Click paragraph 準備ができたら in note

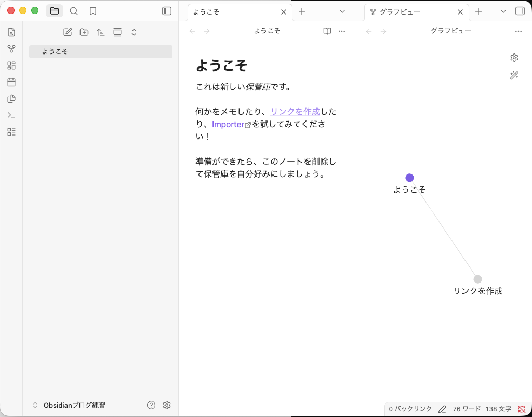coord(266,168)
